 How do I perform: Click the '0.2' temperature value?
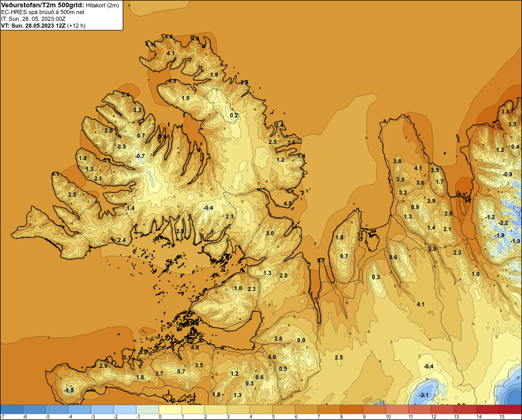coord(234,115)
